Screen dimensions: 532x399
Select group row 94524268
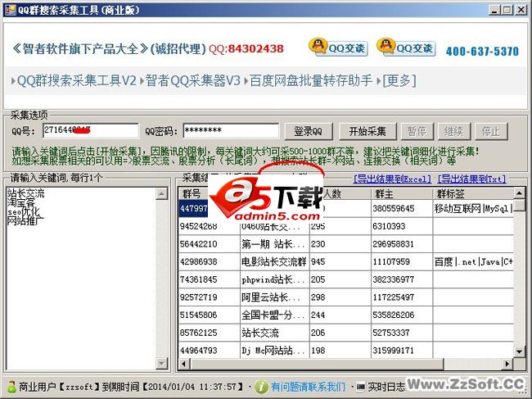pyautogui.click(x=345, y=226)
